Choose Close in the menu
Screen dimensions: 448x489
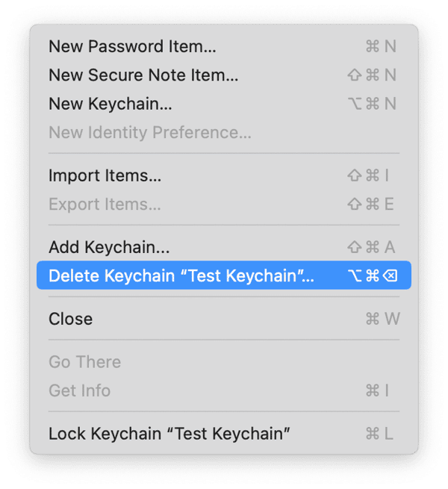pyautogui.click(x=70, y=319)
